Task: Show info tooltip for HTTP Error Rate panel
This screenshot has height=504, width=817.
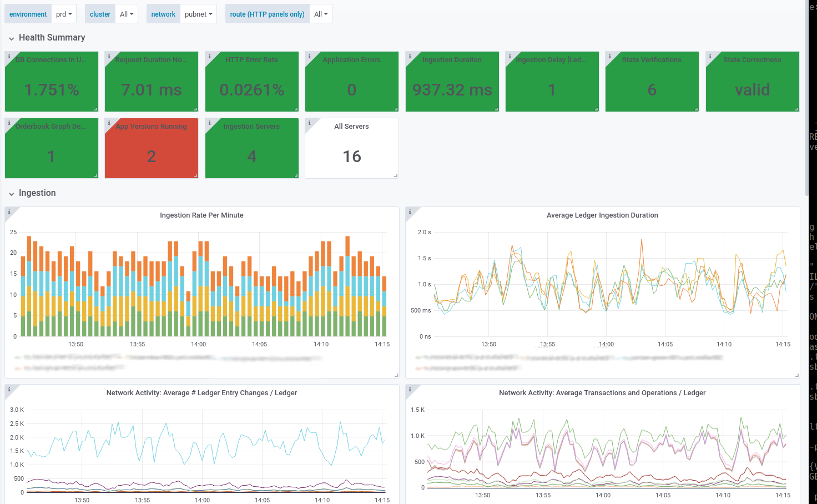Action: click(209, 56)
